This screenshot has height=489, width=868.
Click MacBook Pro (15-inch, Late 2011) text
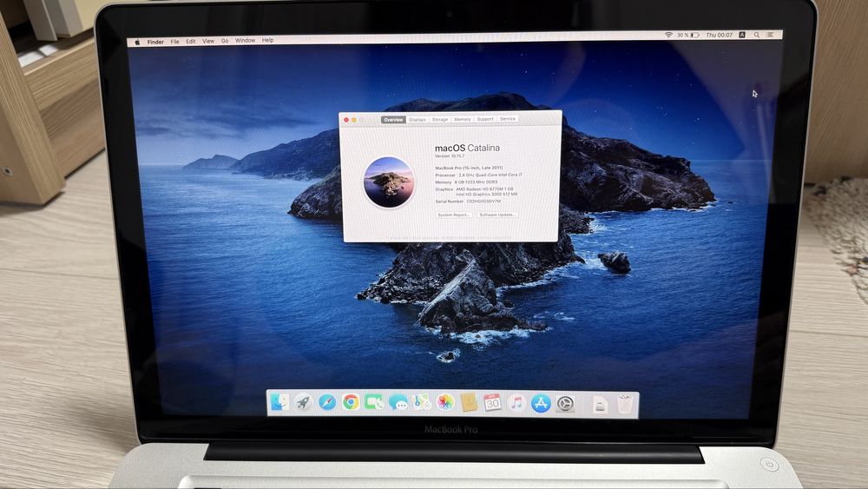pos(469,168)
